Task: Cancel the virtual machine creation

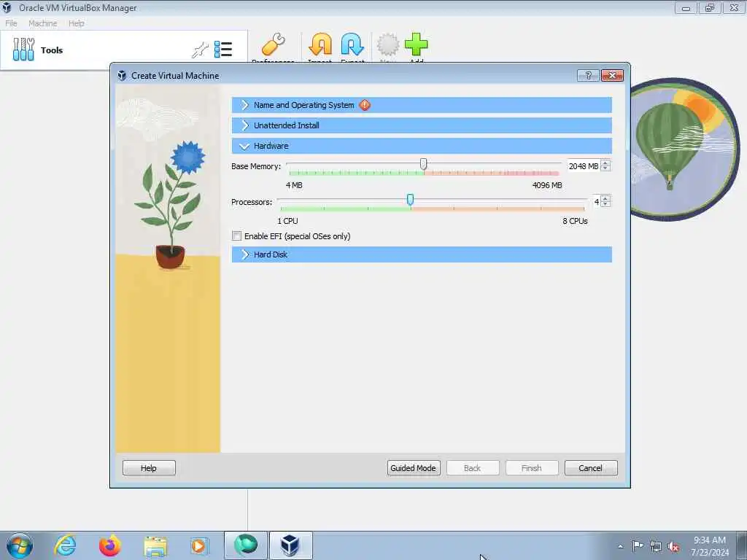Action: 590,468
